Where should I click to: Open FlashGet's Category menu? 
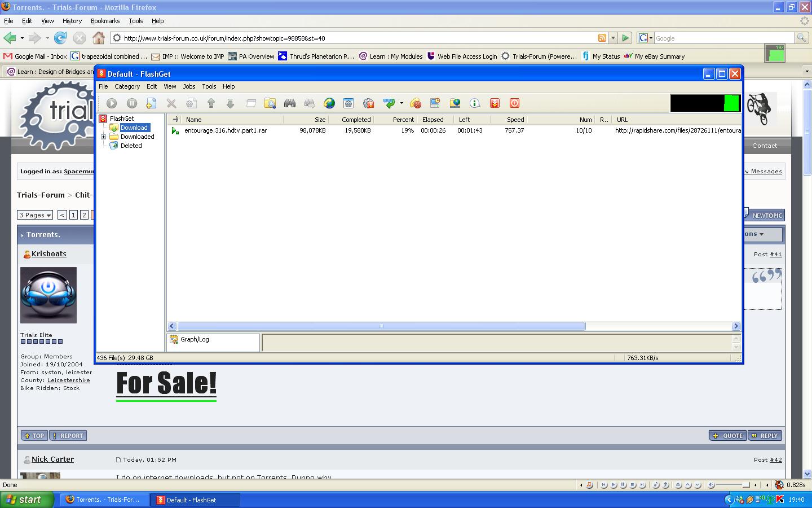click(x=127, y=86)
